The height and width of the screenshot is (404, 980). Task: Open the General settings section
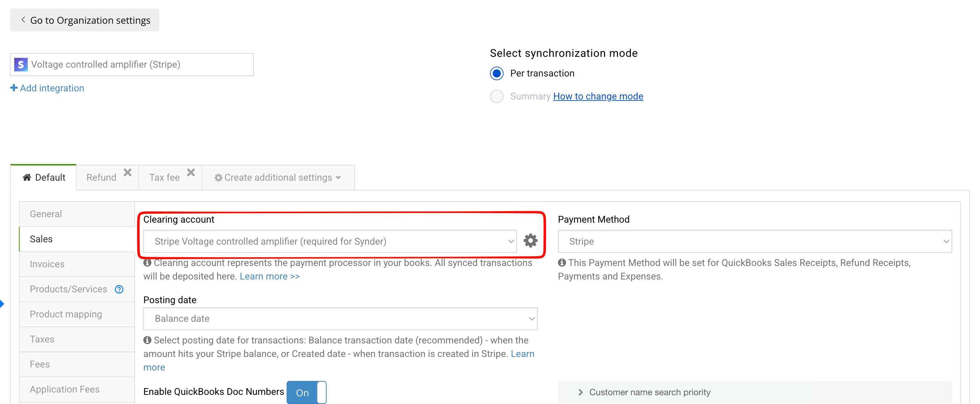point(77,214)
